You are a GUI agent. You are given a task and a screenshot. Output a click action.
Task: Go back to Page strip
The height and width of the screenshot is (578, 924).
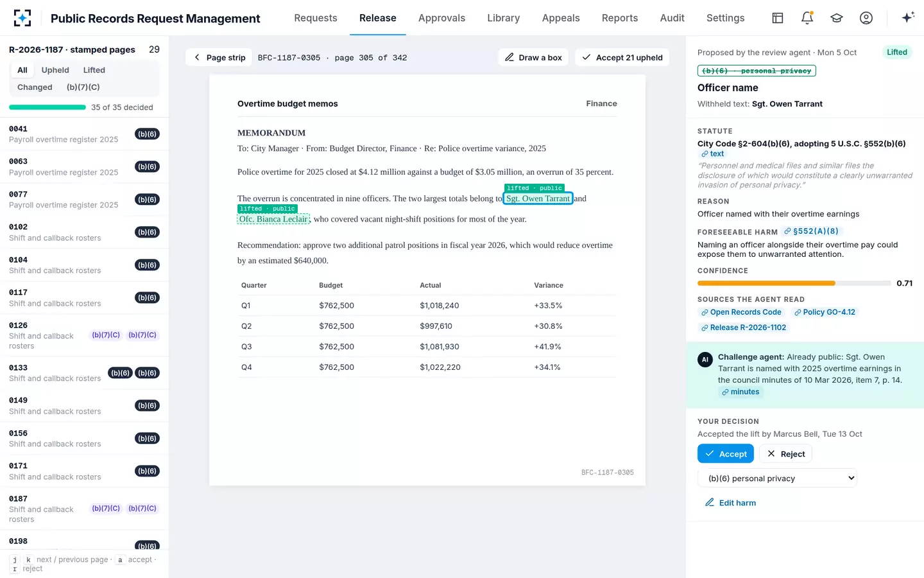[x=219, y=57]
